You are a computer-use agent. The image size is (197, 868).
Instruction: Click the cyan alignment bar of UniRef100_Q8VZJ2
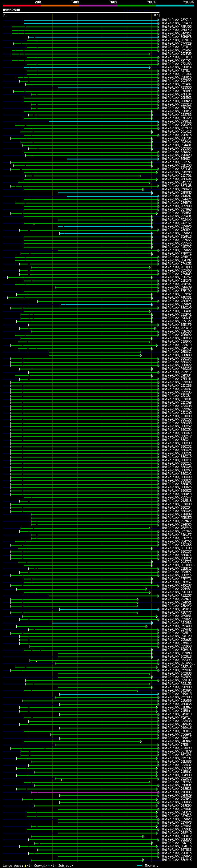pos(91,20)
